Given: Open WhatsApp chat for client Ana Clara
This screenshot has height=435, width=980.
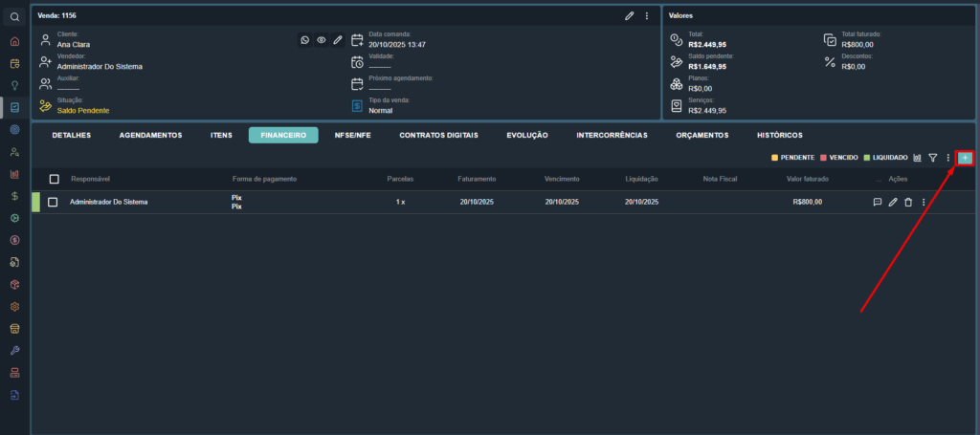Looking at the screenshot, I should (x=305, y=40).
